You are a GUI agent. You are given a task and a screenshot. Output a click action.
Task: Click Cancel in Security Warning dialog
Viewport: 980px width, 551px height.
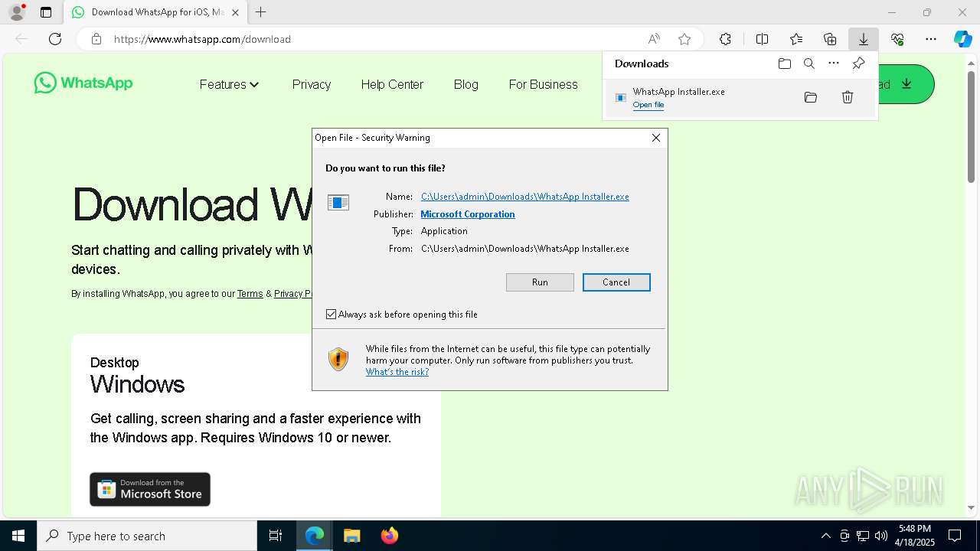616,282
